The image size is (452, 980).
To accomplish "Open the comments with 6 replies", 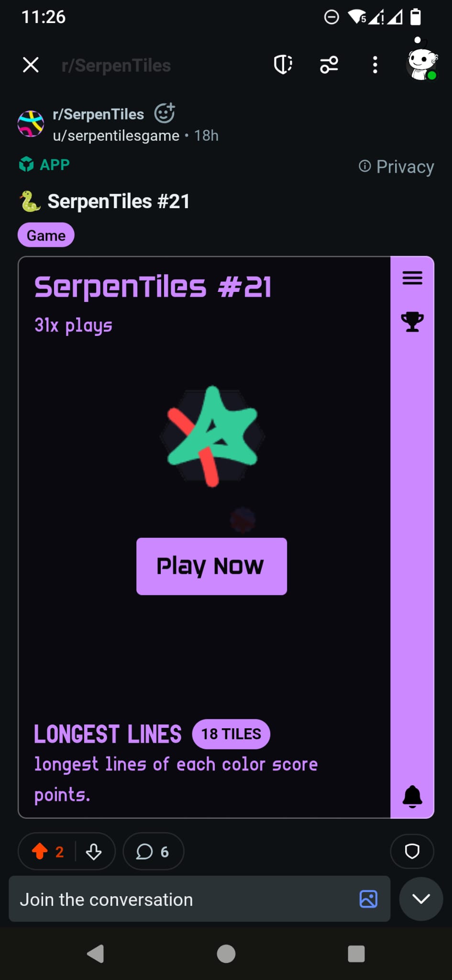I will [x=153, y=851].
